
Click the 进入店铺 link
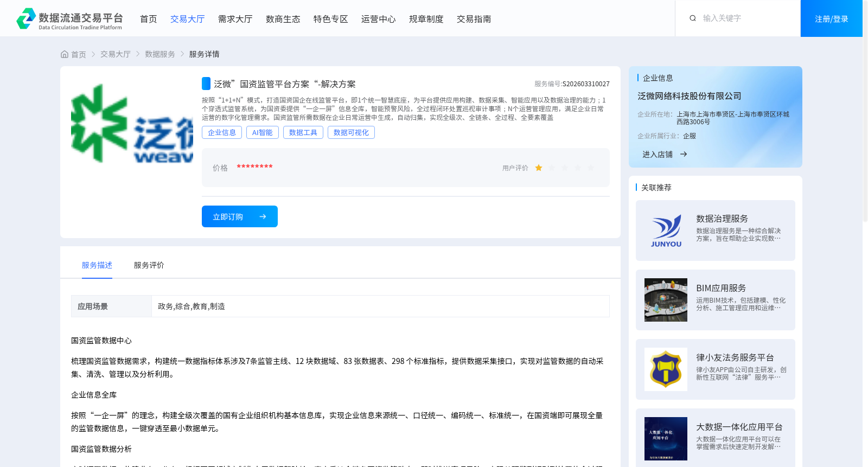click(658, 155)
